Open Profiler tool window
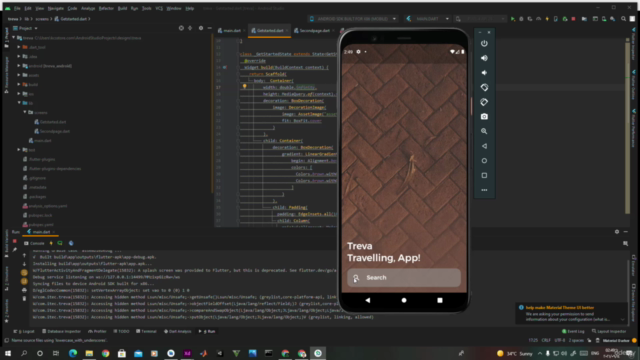640x360 pixels. [x=98, y=331]
